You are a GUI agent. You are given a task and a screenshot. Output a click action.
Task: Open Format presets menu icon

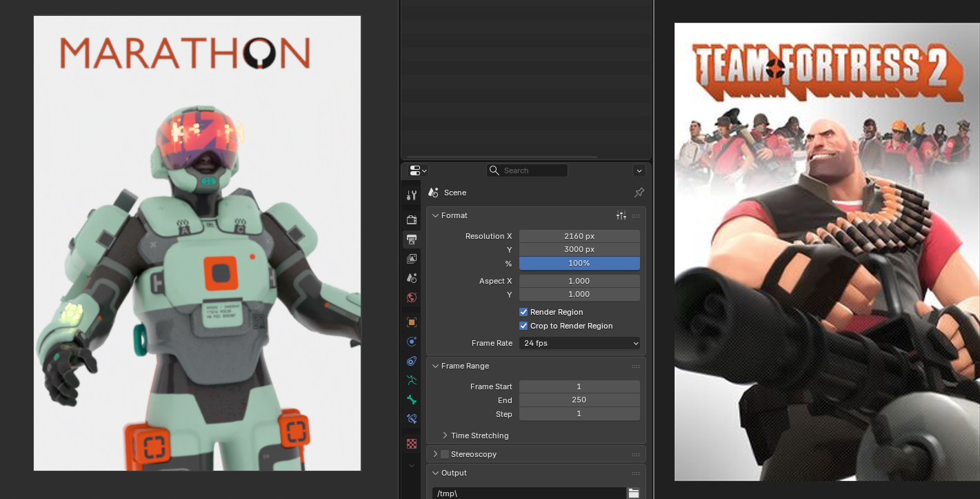click(621, 215)
